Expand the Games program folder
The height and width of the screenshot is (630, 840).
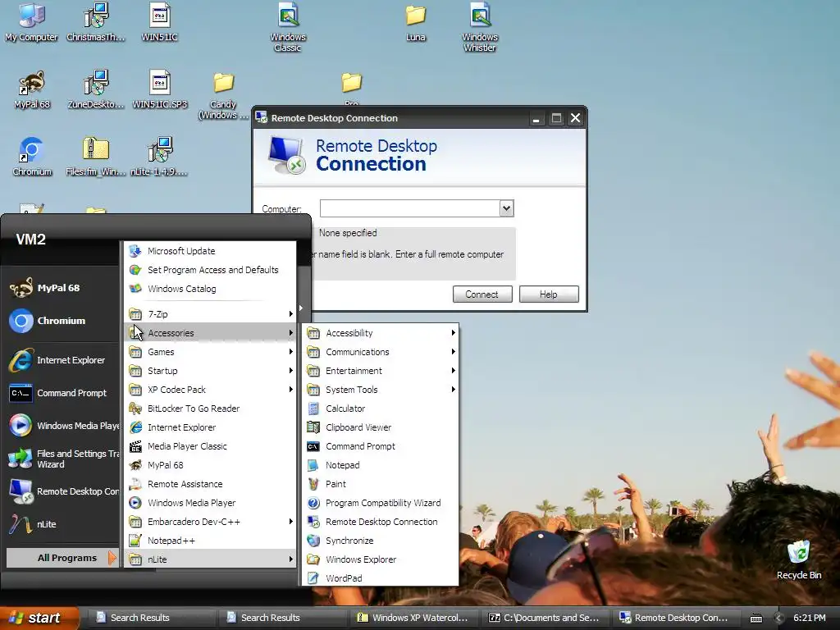pos(211,351)
